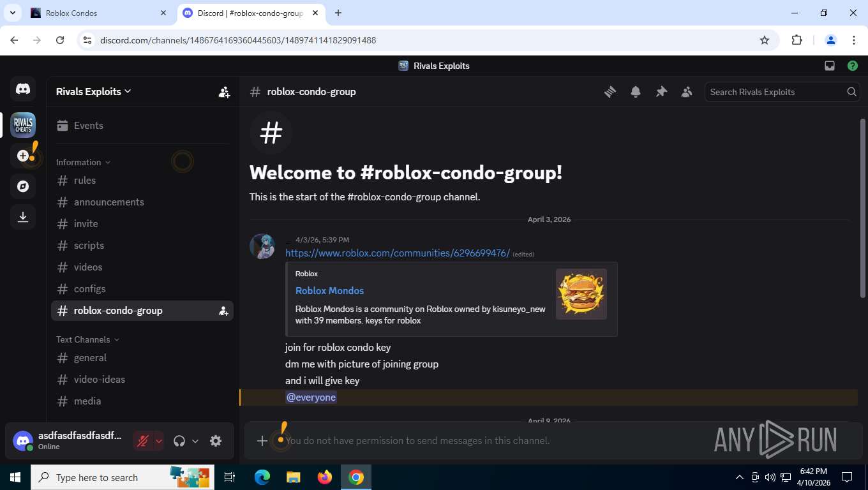Open the Roblox Mondos burger thumbnail
868x490 pixels.
click(x=581, y=294)
